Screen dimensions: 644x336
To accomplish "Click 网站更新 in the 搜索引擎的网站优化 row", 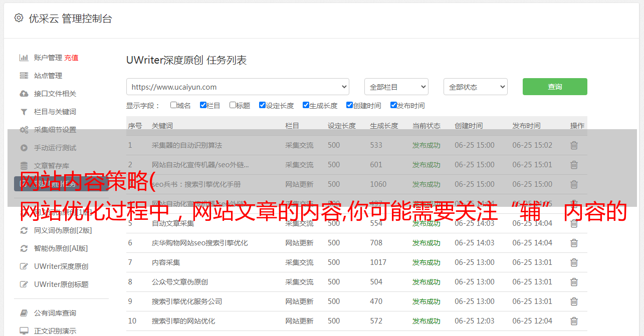I will [300, 321].
